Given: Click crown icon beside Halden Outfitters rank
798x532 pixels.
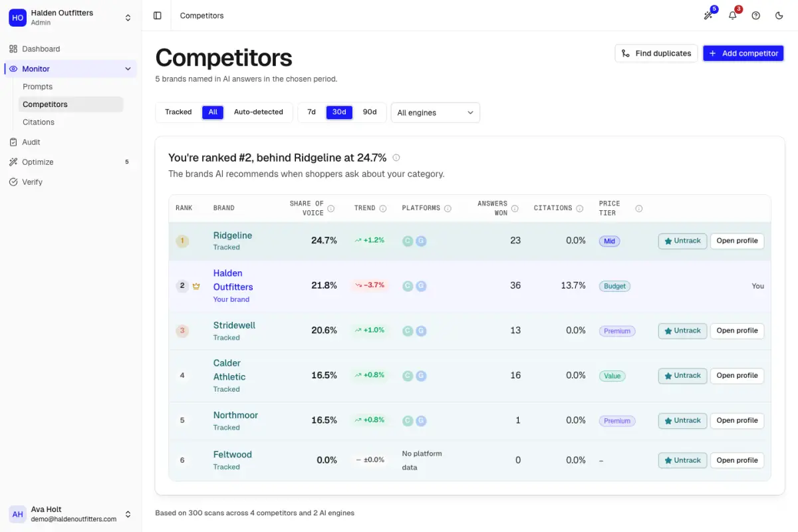Looking at the screenshot, I should coord(196,286).
